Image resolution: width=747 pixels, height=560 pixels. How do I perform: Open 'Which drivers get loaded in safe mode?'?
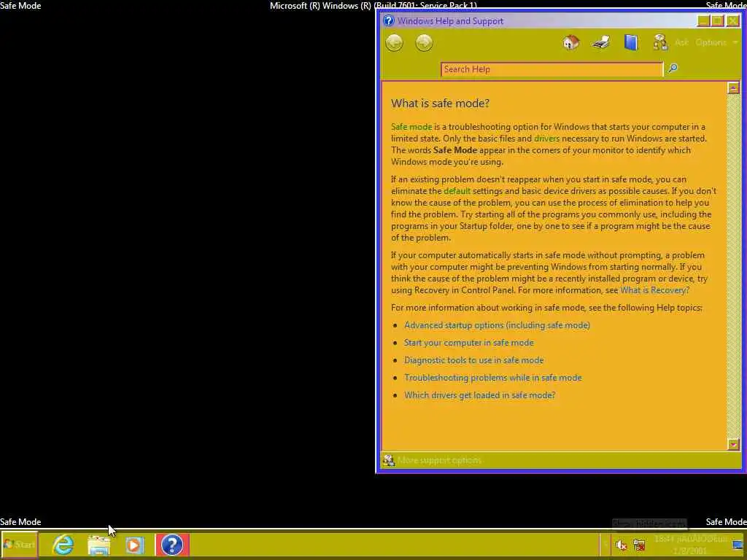pos(480,395)
